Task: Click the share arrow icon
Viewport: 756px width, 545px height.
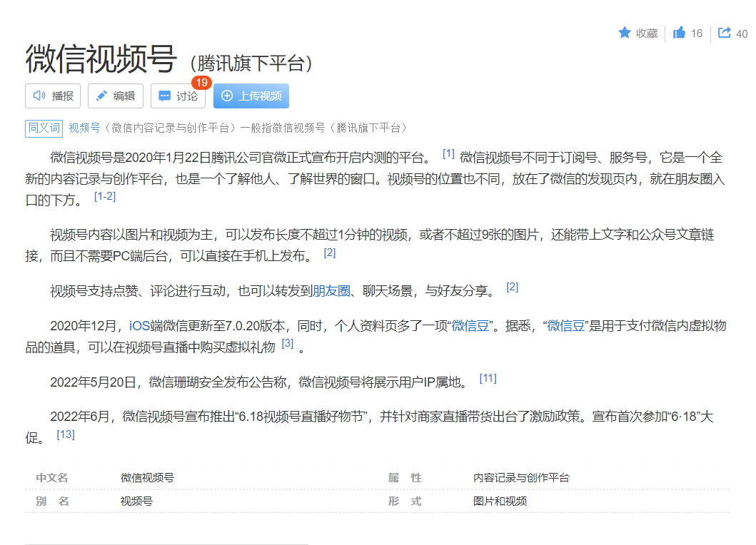Action: tap(724, 32)
